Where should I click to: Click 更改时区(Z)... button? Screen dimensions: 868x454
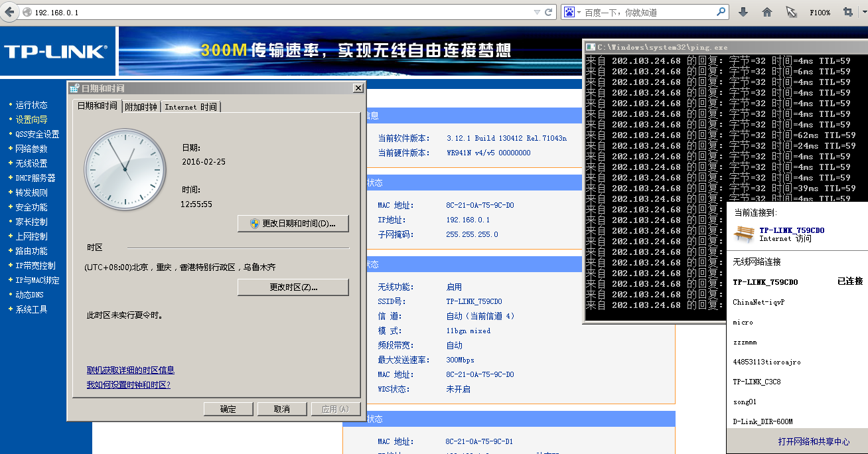(x=293, y=287)
